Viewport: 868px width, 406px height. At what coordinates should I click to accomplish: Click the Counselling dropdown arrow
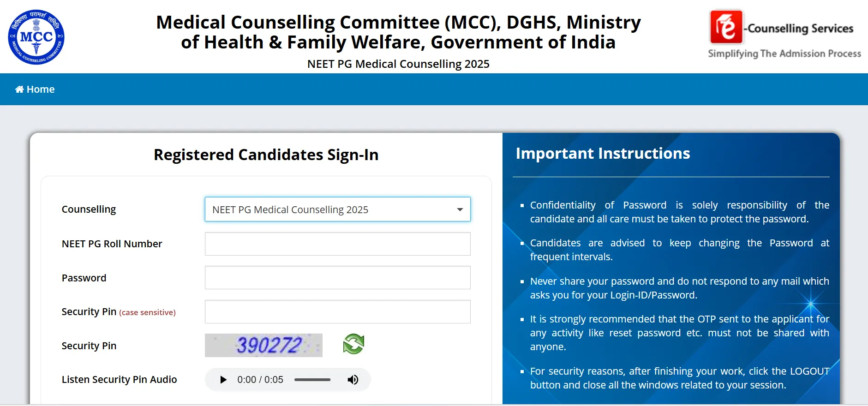[x=460, y=209]
